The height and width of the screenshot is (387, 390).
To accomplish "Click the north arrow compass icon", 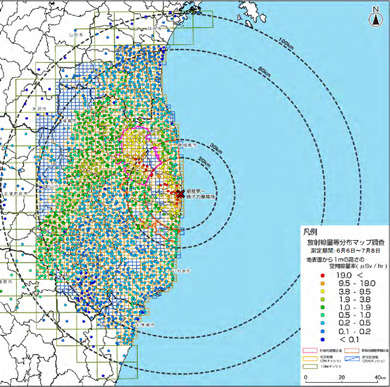I will click(x=376, y=19).
